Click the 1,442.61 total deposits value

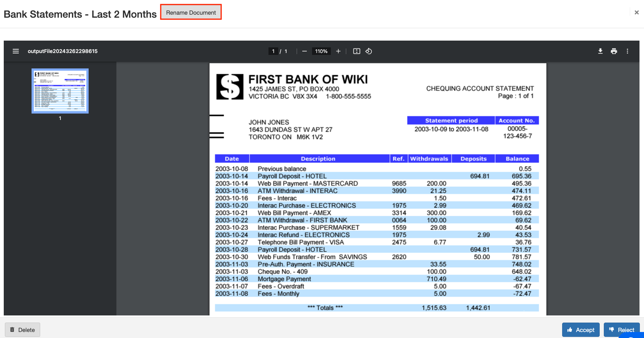tap(478, 308)
